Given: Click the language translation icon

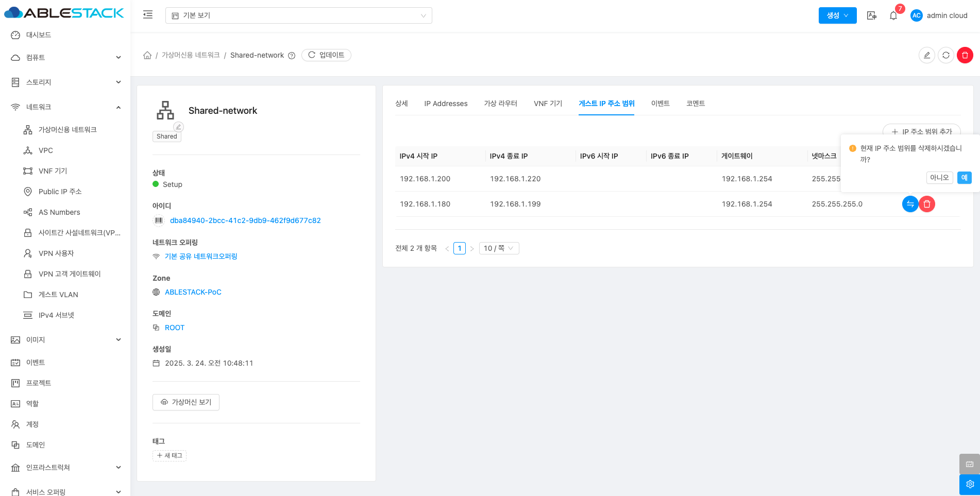Looking at the screenshot, I should click(871, 15).
